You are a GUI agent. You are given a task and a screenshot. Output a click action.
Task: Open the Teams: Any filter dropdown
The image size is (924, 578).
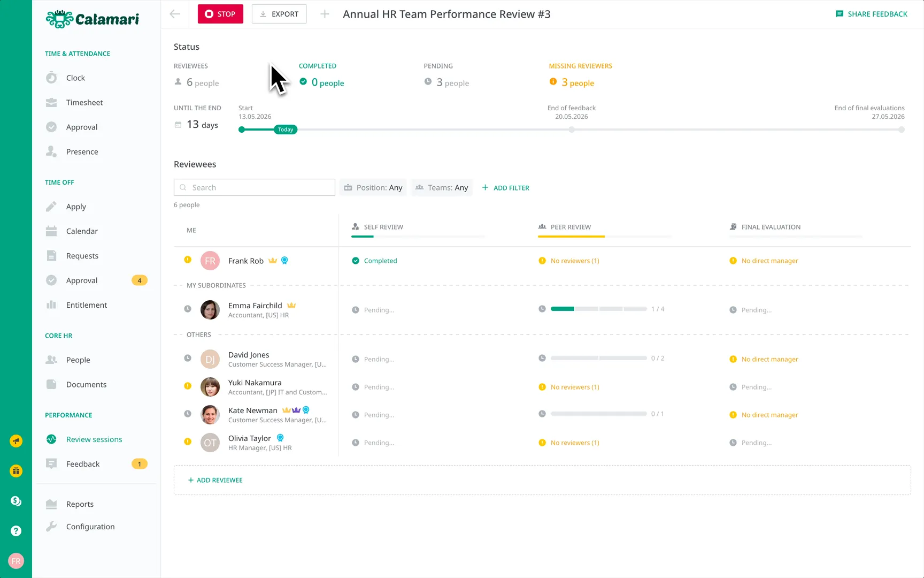click(x=442, y=187)
